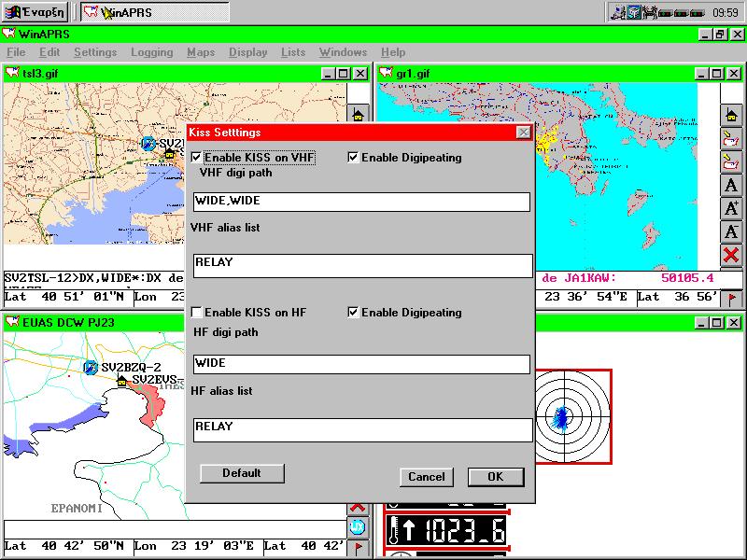Click the gr1.gif window title icon

(x=386, y=74)
